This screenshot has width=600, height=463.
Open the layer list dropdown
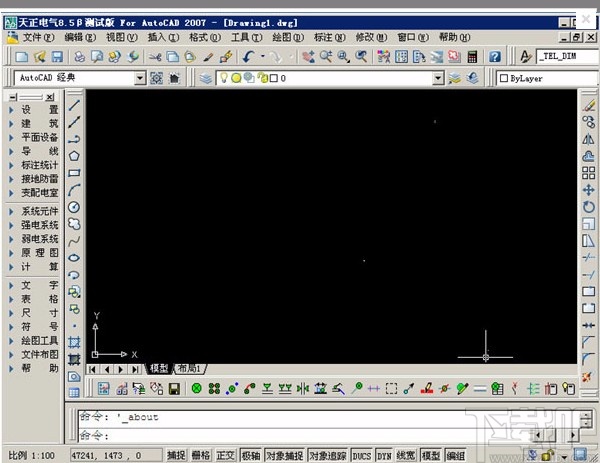point(439,78)
